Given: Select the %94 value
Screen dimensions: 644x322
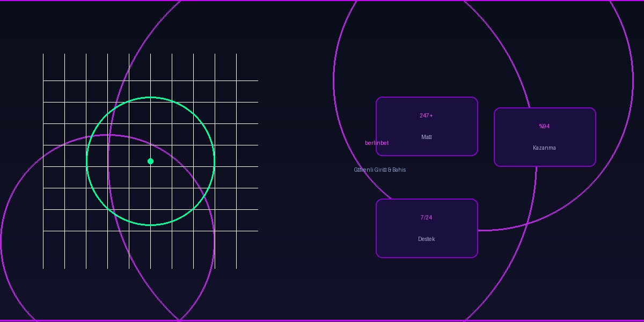Looking at the screenshot, I should point(544,126).
